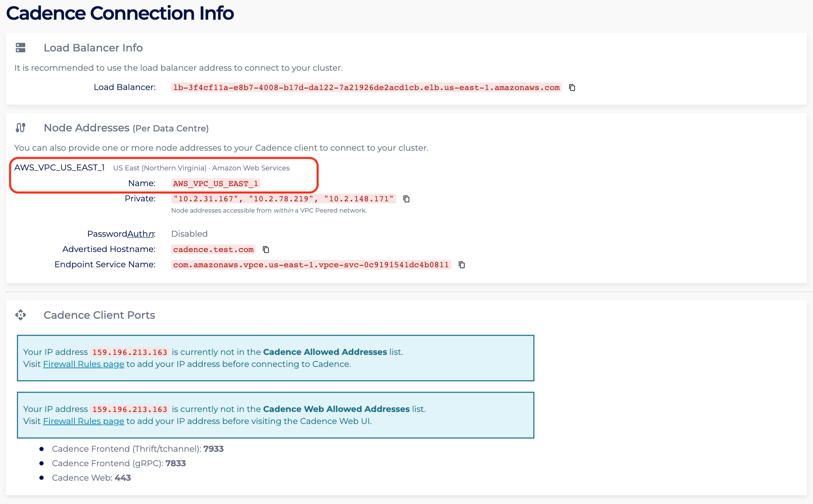This screenshot has height=504, width=813.
Task: Click the Cadence Connection Info heading
Action: coord(120,13)
